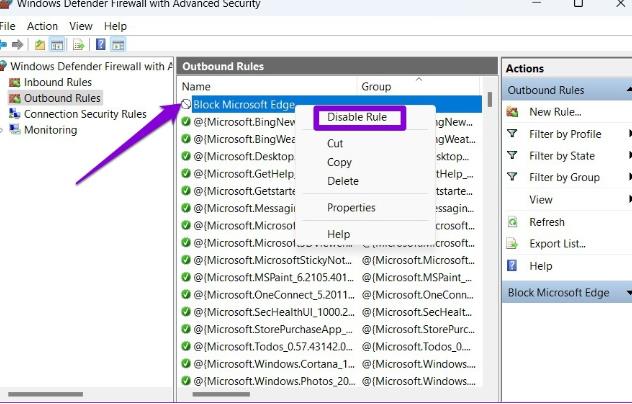Open Filter by State submenu arrow
This screenshot has height=404, width=632.
point(630,155)
